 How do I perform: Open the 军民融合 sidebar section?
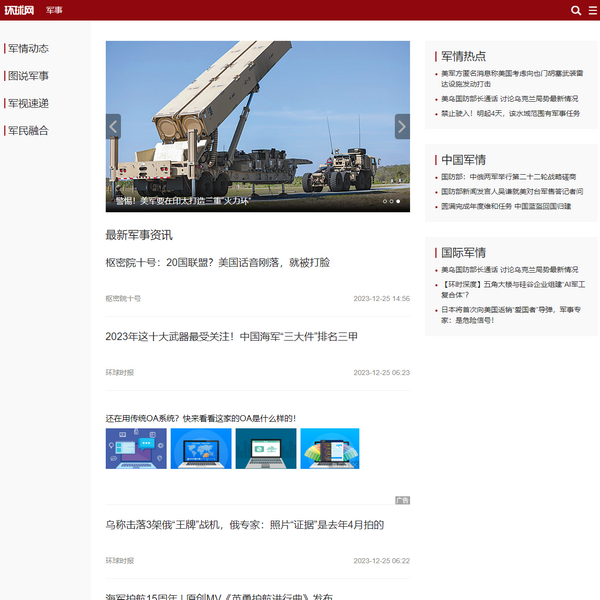pyautogui.click(x=28, y=130)
